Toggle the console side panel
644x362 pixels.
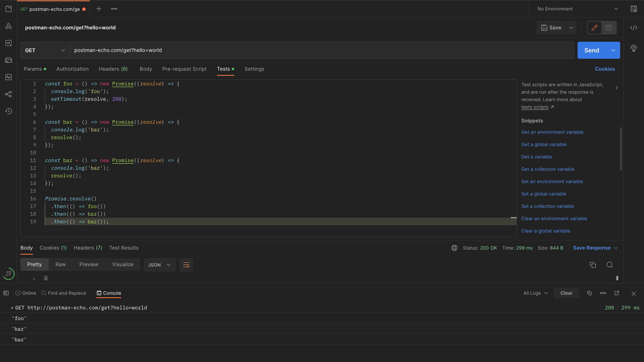click(6, 293)
